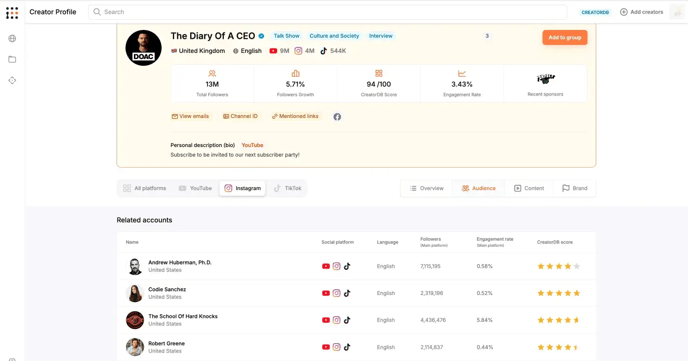Click into the Search input field
This screenshot has width=688, height=361.
[328, 12]
